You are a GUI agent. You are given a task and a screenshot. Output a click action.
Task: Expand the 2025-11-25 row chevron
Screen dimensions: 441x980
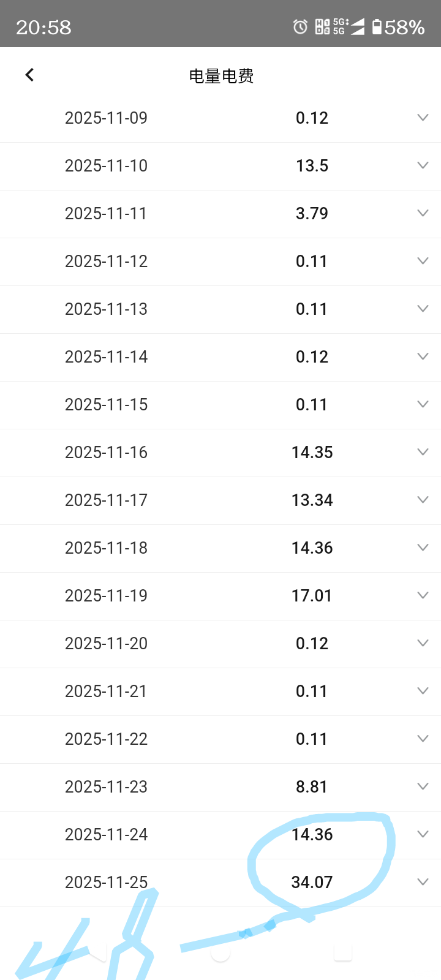point(423,882)
